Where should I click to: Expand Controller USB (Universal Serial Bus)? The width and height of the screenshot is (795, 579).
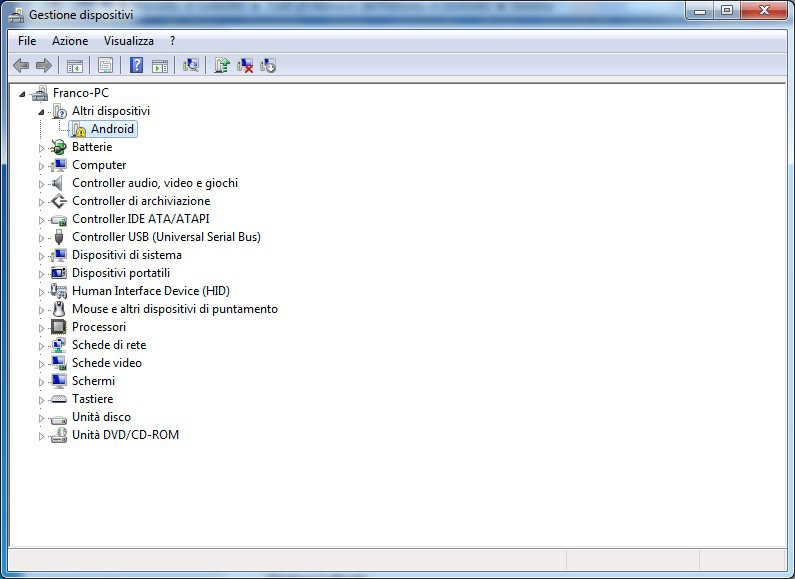pos(41,238)
